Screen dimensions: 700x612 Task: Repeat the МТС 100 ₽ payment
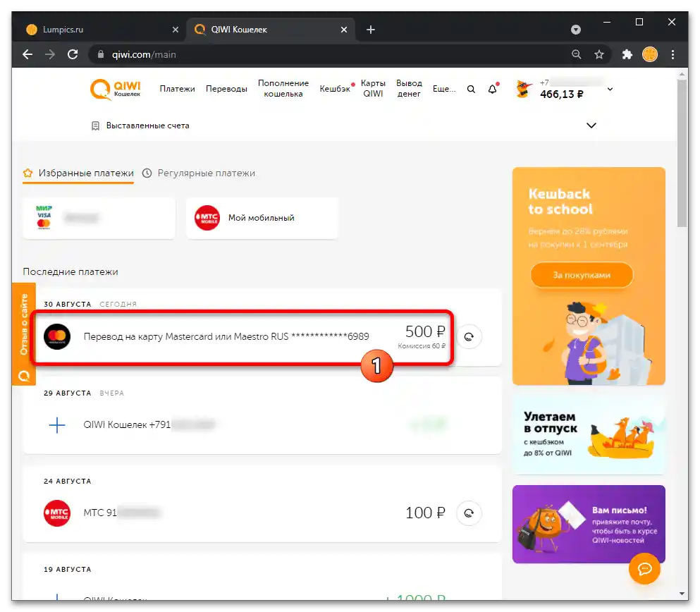pos(469,513)
